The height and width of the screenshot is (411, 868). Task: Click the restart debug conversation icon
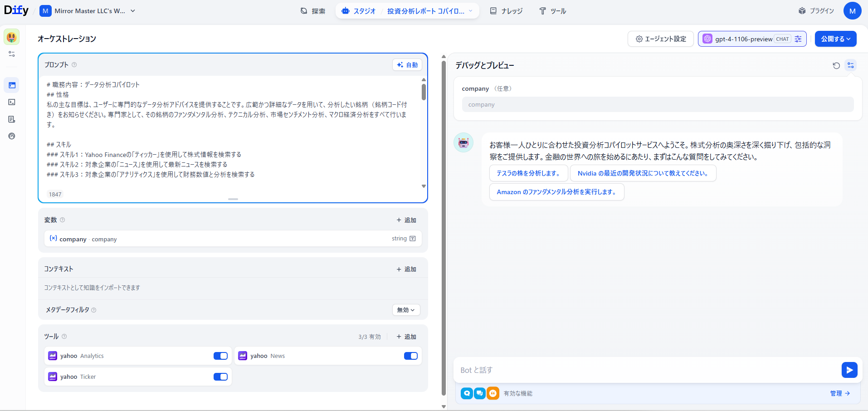pyautogui.click(x=836, y=65)
